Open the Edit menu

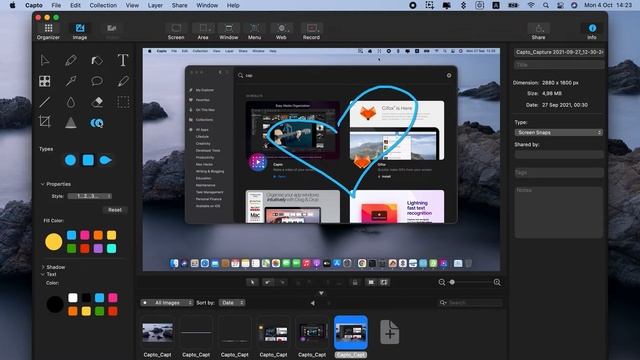pyautogui.click(x=75, y=5)
